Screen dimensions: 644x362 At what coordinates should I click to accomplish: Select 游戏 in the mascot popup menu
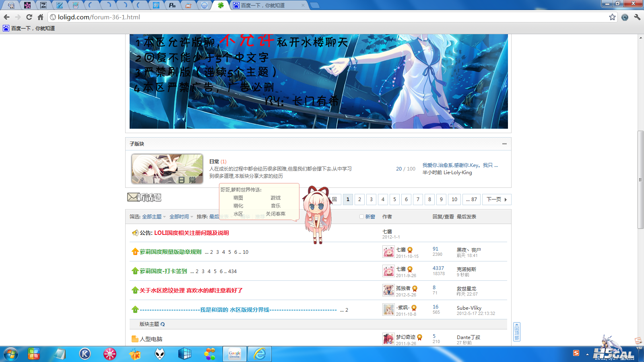[275, 198]
